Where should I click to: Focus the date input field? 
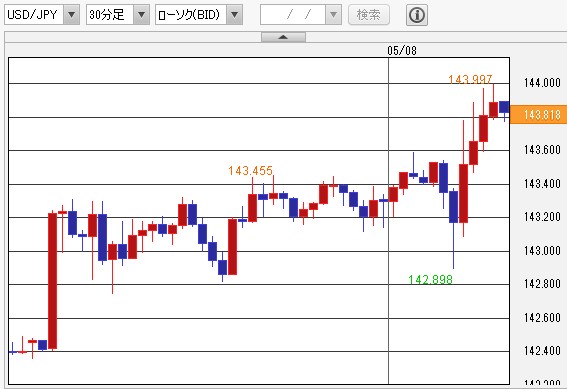pyautogui.click(x=293, y=15)
